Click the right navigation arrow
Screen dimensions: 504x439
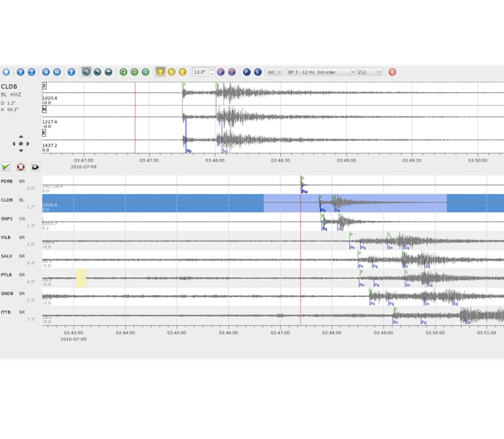click(x=30, y=143)
